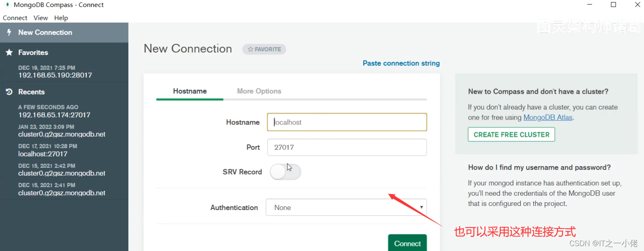This screenshot has width=644, height=251.
Task: Click Paste connection string link
Action: click(x=401, y=63)
